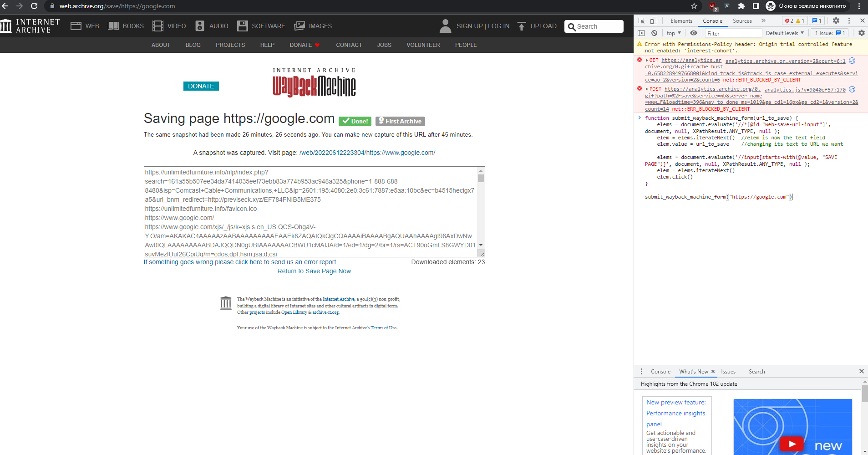Image resolution: width=868 pixels, height=455 pixels.
Task: Toggle browser side panel icon
Action: (756, 6)
